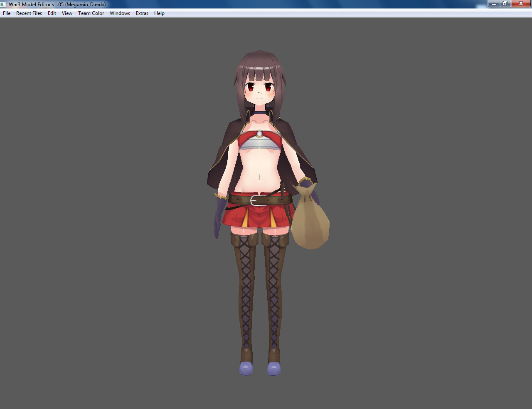Minimize the War3 Model Editor window
This screenshot has width=532, height=409.
[494, 4]
